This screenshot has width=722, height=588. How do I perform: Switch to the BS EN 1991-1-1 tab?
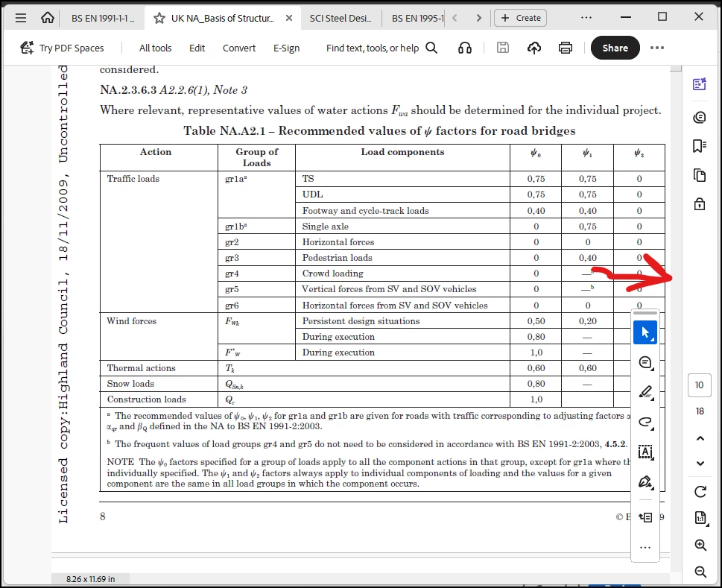click(x=103, y=18)
